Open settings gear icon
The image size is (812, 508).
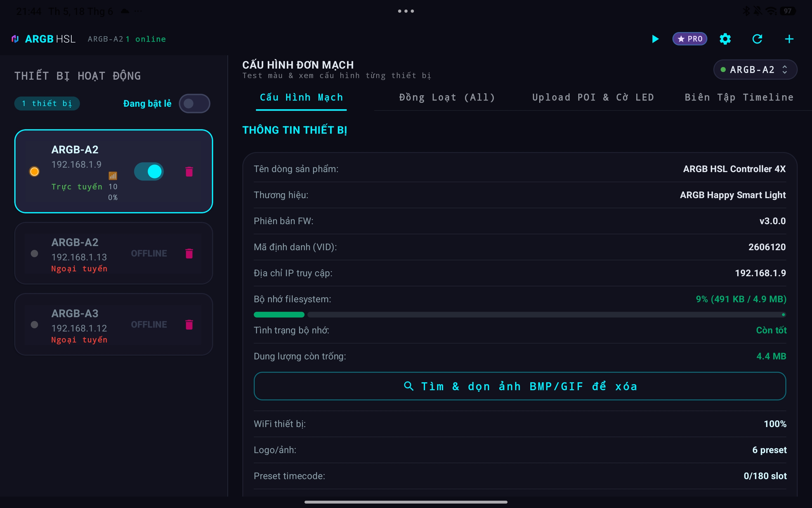point(725,39)
